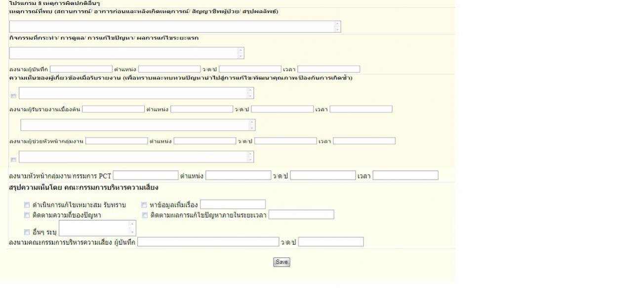644x300 pixels.
Task: Click the กิจกรรมที่กระทำ text area
Action: pyautogui.click(x=126, y=53)
